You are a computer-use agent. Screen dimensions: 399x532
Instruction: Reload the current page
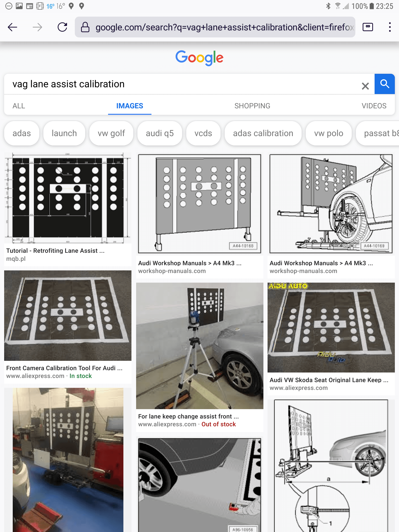pyautogui.click(x=62, y=27)
